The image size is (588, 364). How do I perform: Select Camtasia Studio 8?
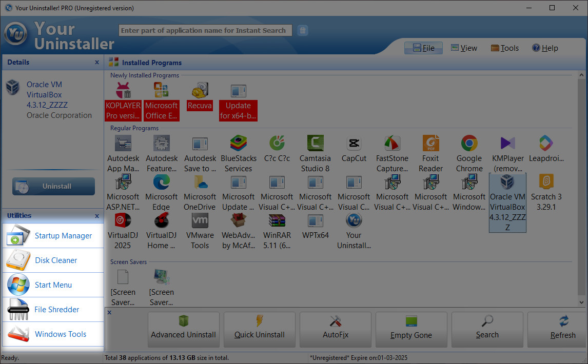coord(315,149)
